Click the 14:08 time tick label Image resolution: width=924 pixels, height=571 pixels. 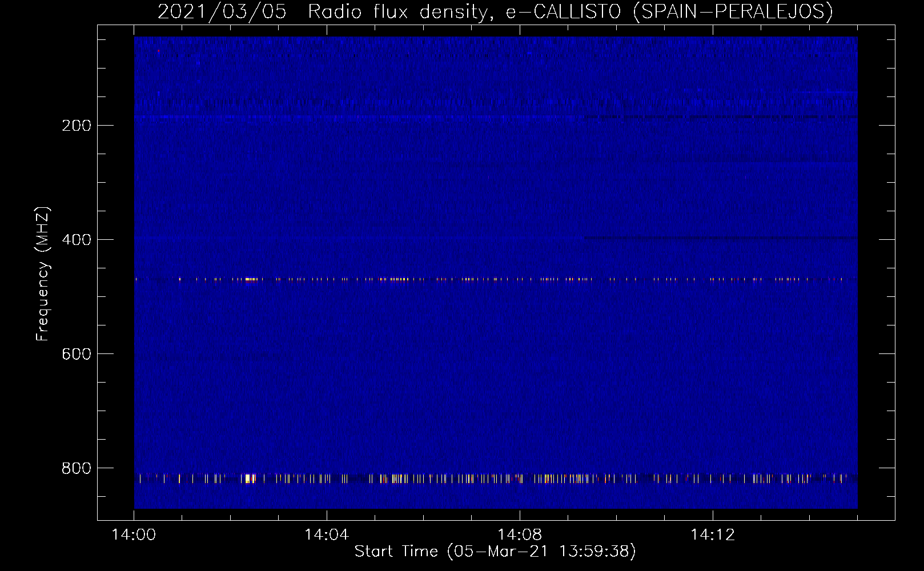tap(520, 535)
